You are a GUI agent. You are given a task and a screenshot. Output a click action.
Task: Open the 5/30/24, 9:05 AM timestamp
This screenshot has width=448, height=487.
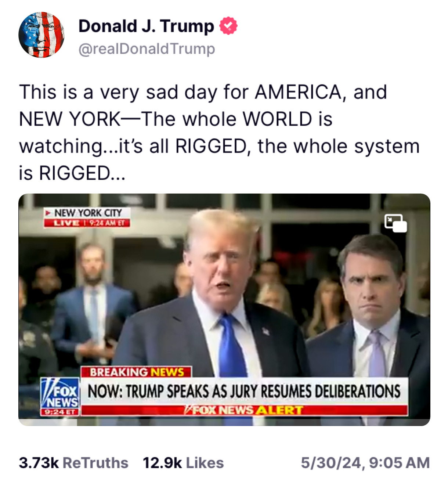tap(365, 463)
